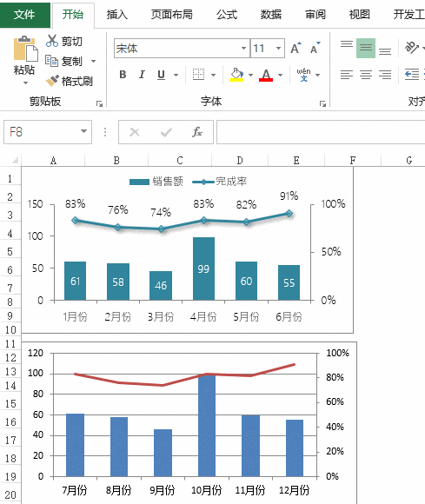Click into the formula bar input
425x504 pixels.
click(x=321, y=132)
